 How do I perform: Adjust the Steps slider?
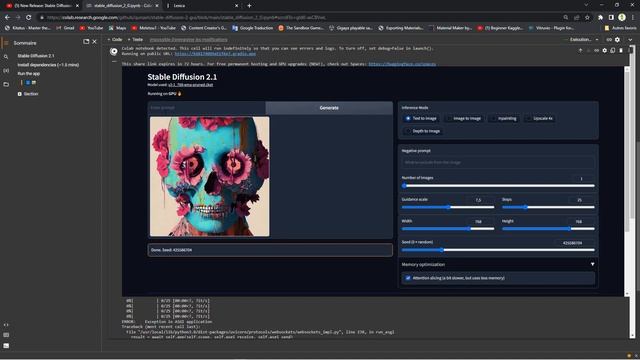(548, 207)
